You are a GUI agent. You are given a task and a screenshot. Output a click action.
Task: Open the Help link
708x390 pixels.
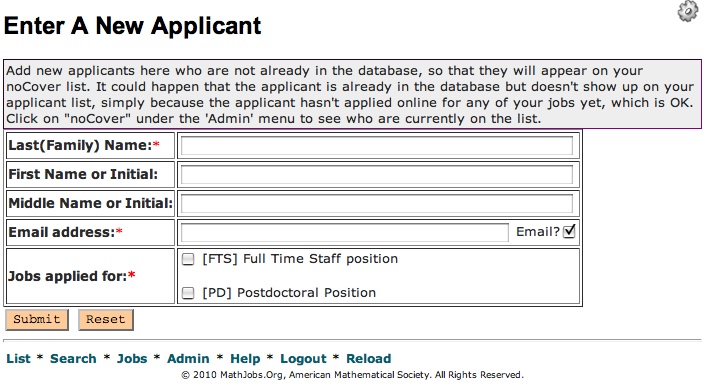[x=245, y=358]
